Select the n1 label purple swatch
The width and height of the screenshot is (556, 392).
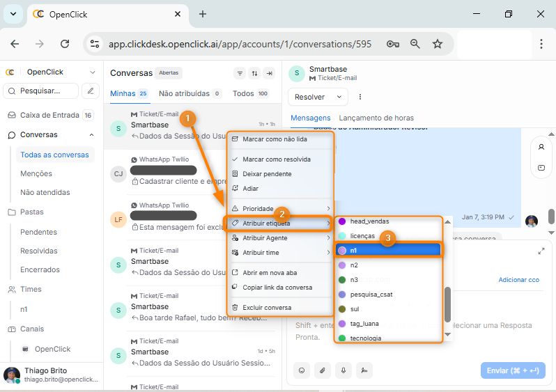pyautogui.click(x=342, y=250)
